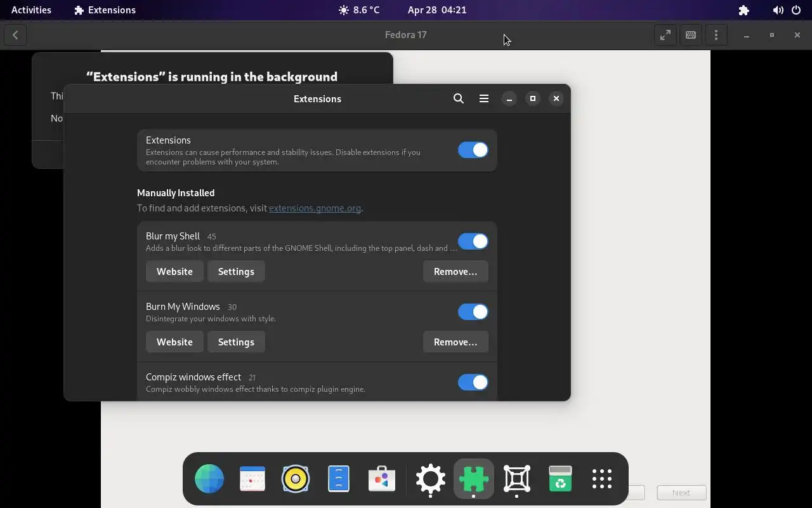Viewport: 812px width, 508px height.
Task: Open the Activities overview
Action: point(31,10)
